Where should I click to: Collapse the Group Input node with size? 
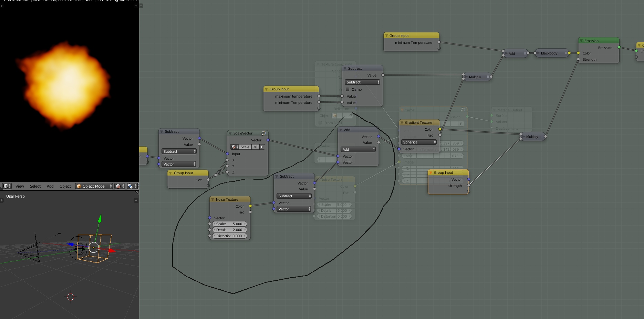point(170,173)
